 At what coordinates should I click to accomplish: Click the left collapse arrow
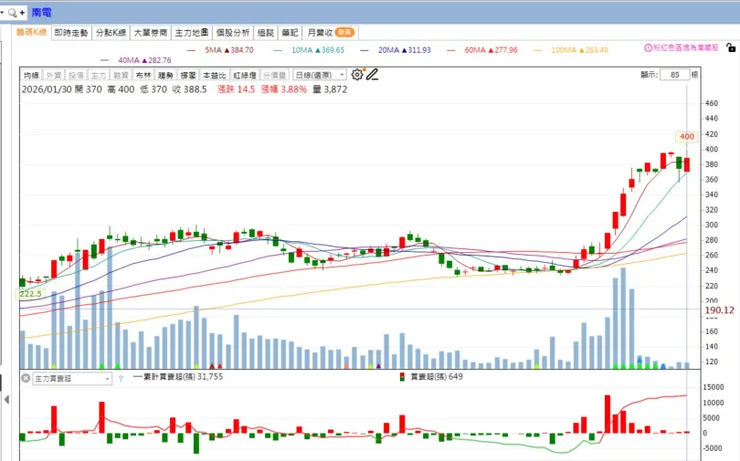click(6, 400)
